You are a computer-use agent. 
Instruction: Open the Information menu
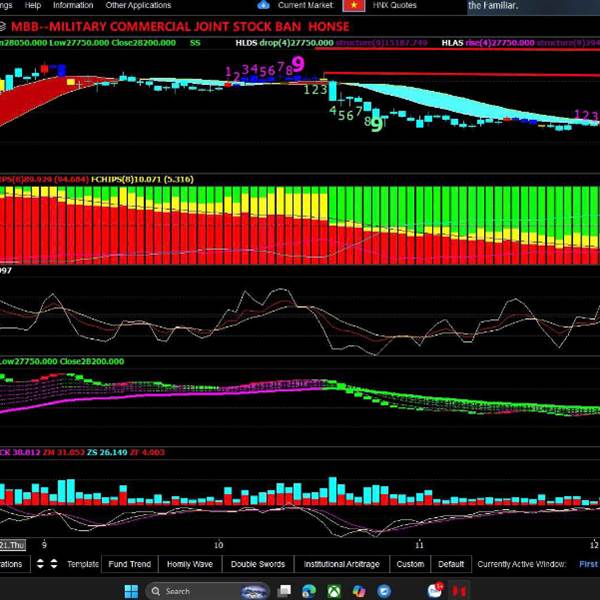pos(73,5)
